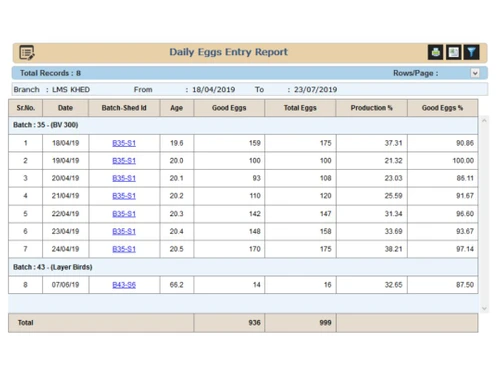Click the Good Eggs column header

(229, 108)
